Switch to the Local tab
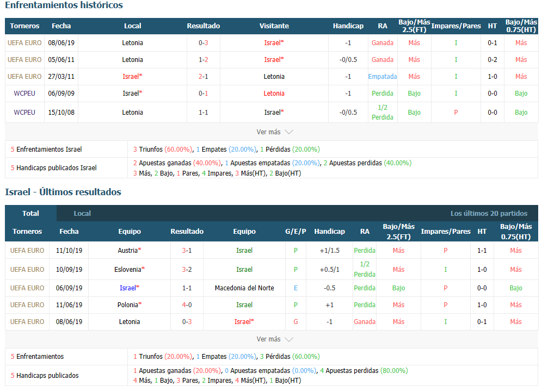 [82, 214]
